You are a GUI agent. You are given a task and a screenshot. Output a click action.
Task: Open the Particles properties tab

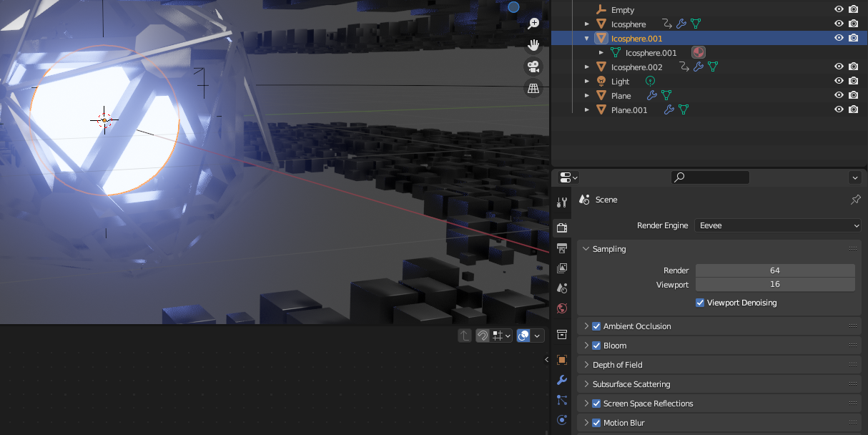[562, 400]
